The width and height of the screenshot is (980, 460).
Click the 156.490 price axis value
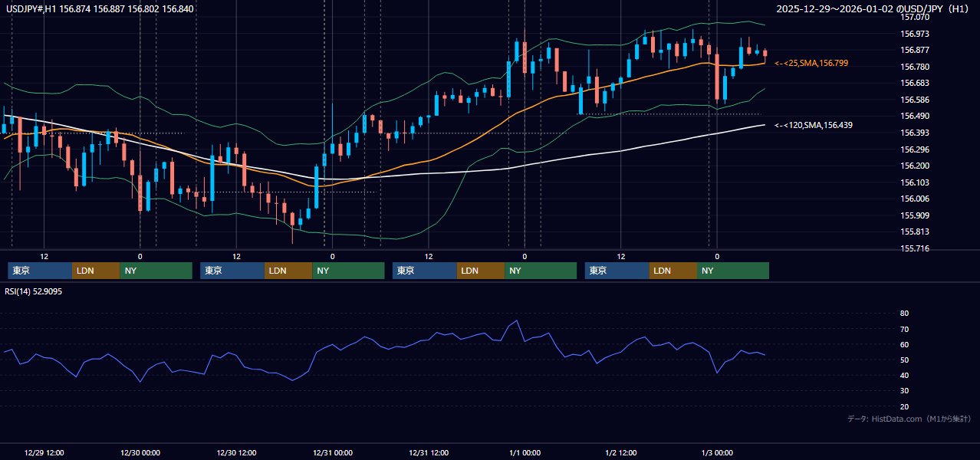[x=914, y=117]
